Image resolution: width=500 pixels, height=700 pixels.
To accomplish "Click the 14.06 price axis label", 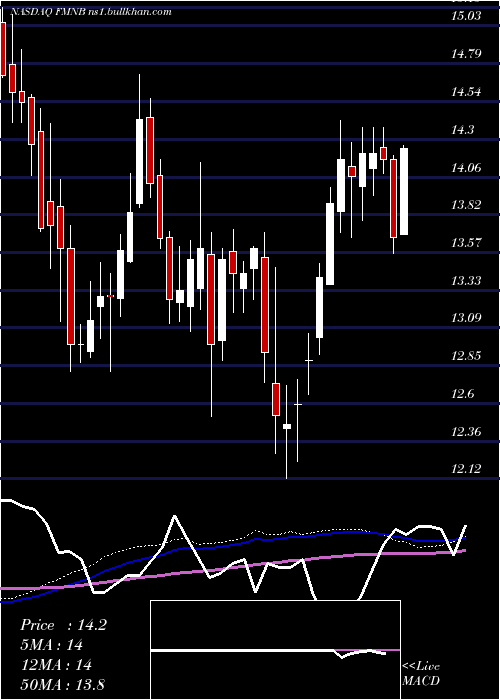I will [467, 168].
